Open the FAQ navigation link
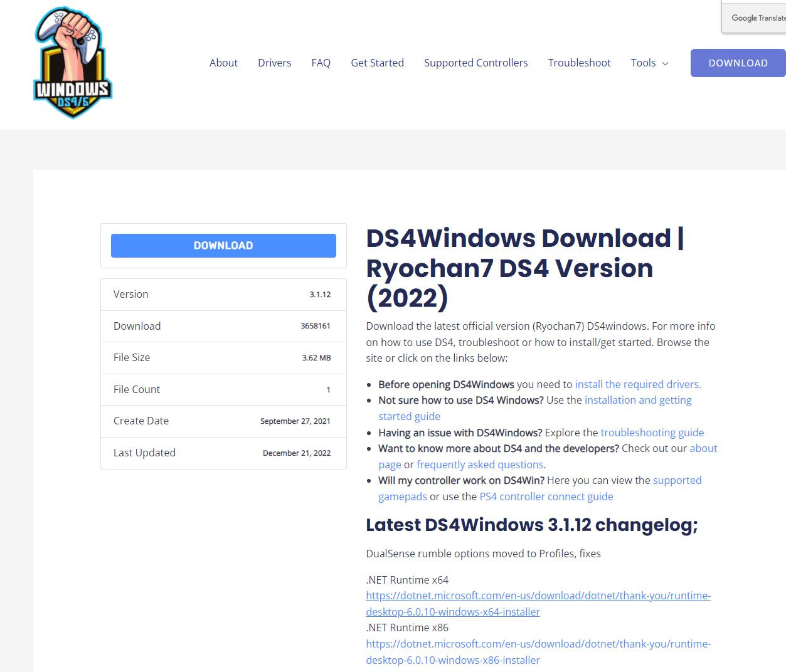Image resolution: width=786 pixels, height=672 pixels. 321,63
